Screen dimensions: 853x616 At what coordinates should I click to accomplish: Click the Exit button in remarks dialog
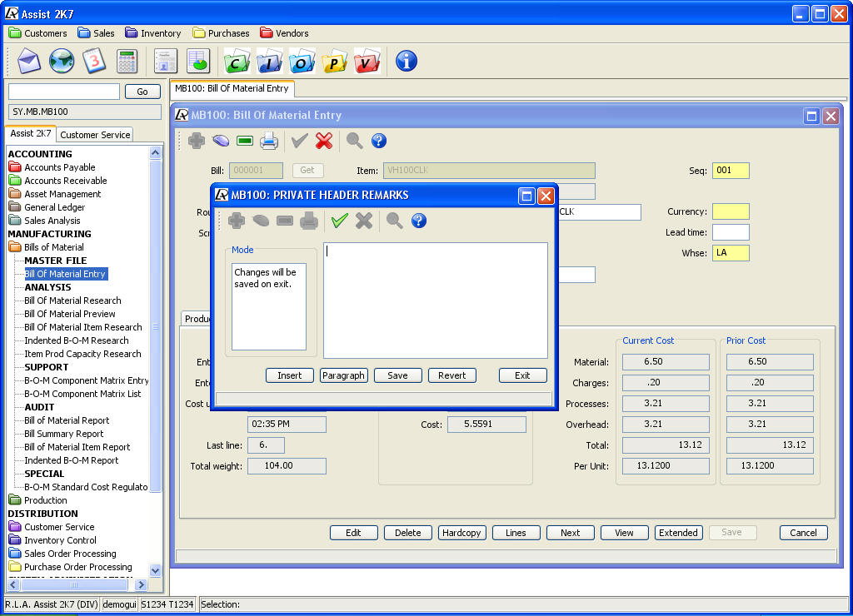pos(522,375)
